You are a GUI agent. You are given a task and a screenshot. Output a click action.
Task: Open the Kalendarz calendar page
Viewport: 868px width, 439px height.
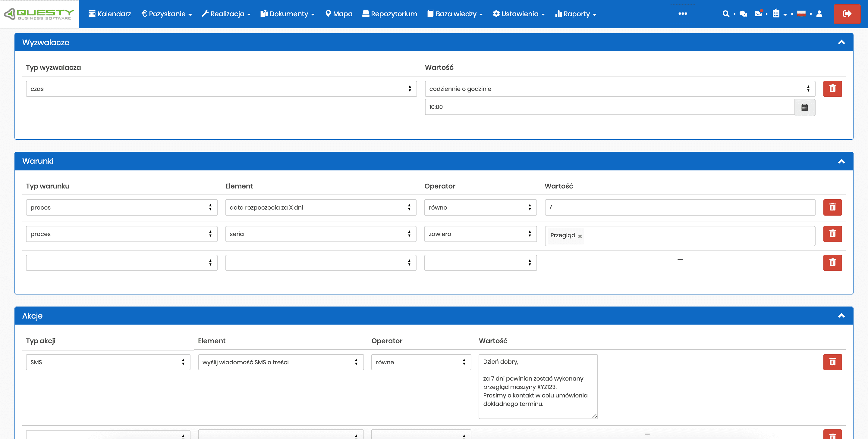(109, 14)
